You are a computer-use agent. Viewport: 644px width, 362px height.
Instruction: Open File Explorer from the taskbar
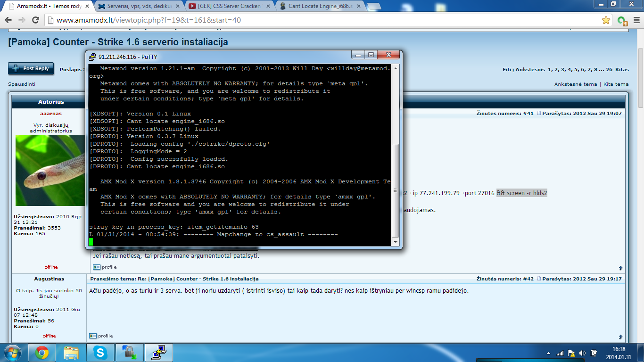coord(71,353)
